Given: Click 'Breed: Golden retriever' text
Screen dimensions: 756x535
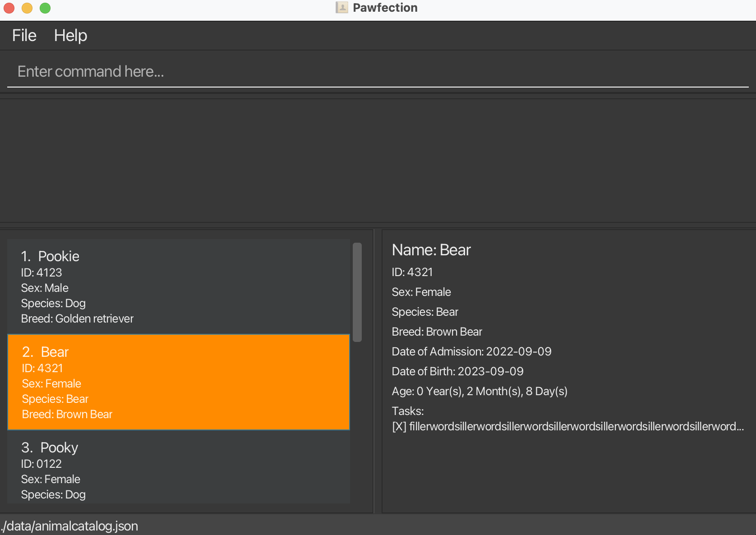Looking at the screenshot, I should (x=77, y=318).
